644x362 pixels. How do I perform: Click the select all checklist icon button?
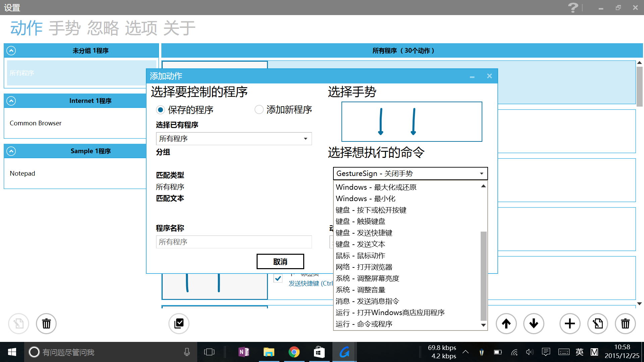click(x=179, y=323)
